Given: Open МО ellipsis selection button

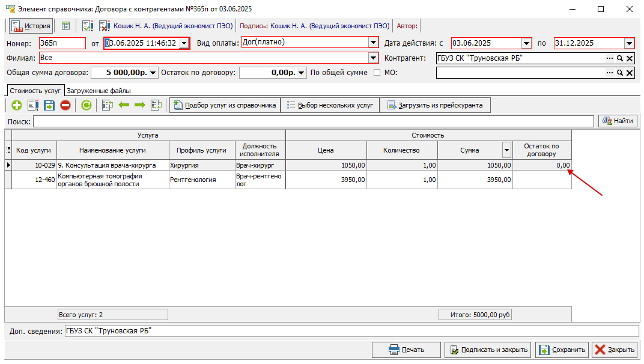Looking at the screenshot, I should [610, 73].
